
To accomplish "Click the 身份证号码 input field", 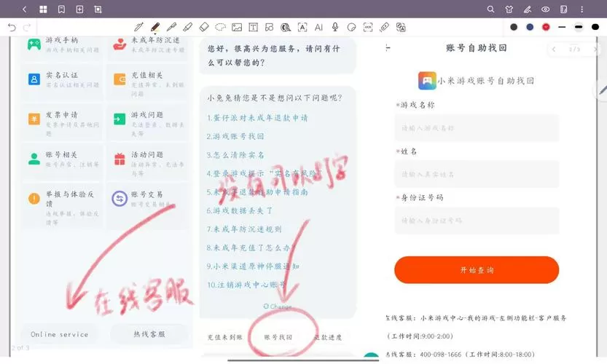I will (477, 221).
